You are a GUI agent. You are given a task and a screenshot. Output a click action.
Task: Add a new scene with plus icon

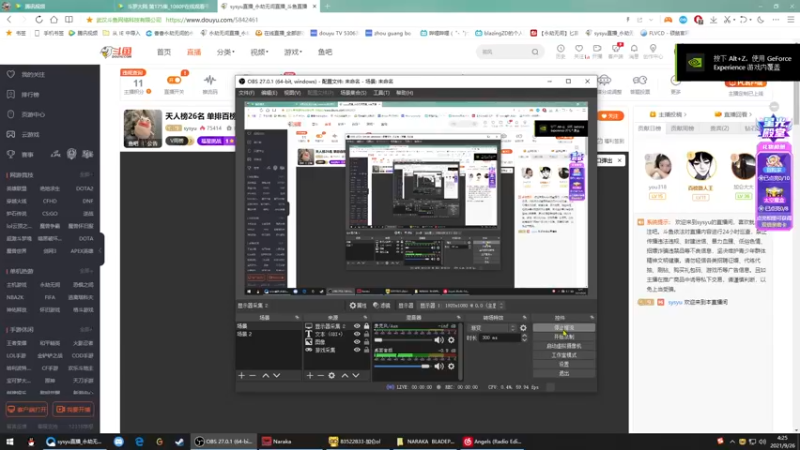[x=241, y=376]
